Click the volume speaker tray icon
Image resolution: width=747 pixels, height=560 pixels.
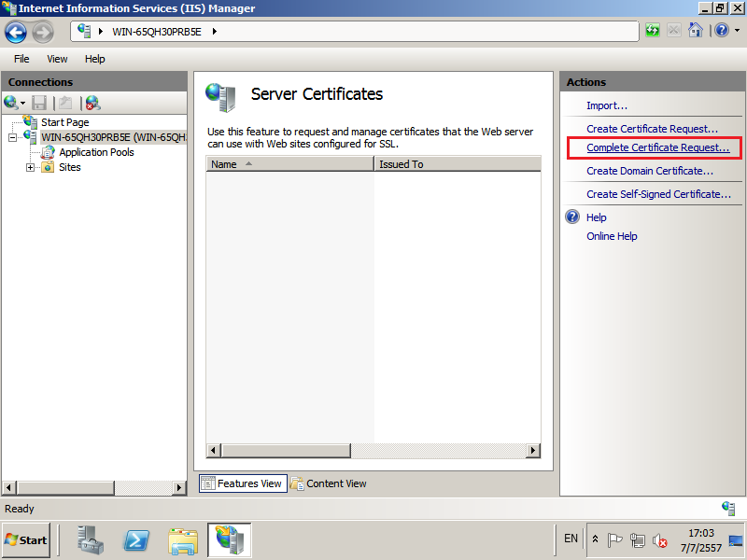pyautogui.click(x=660, y=540)
